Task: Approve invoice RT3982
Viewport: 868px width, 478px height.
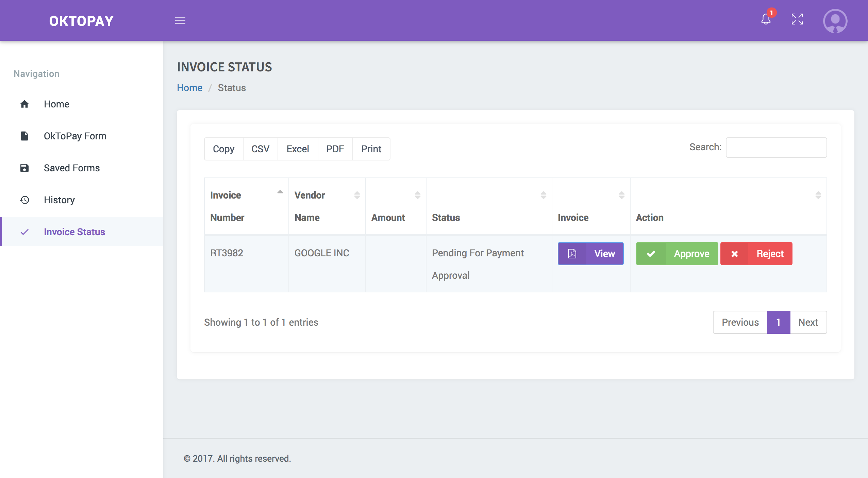Action: click(677, 254)
